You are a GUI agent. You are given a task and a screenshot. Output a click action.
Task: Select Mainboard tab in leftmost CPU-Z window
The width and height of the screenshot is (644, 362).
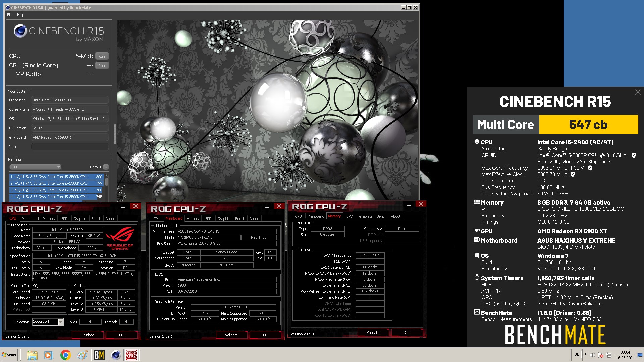pos(30,219)
